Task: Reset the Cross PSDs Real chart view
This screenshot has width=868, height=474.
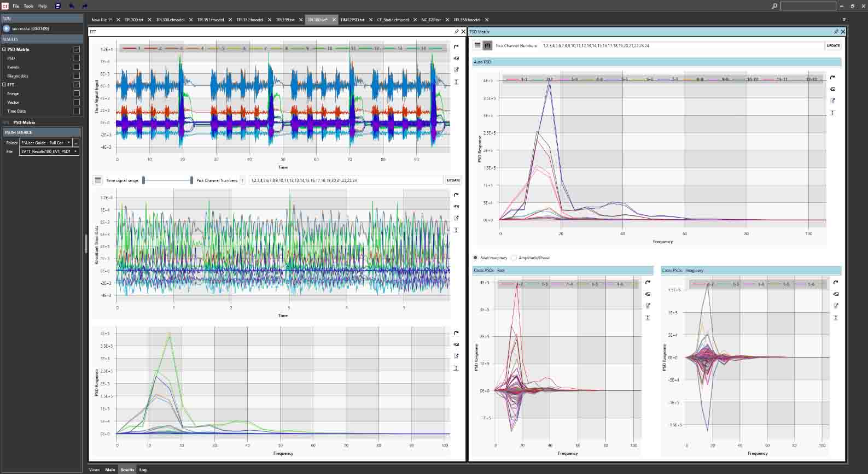Action: (648, 283)
